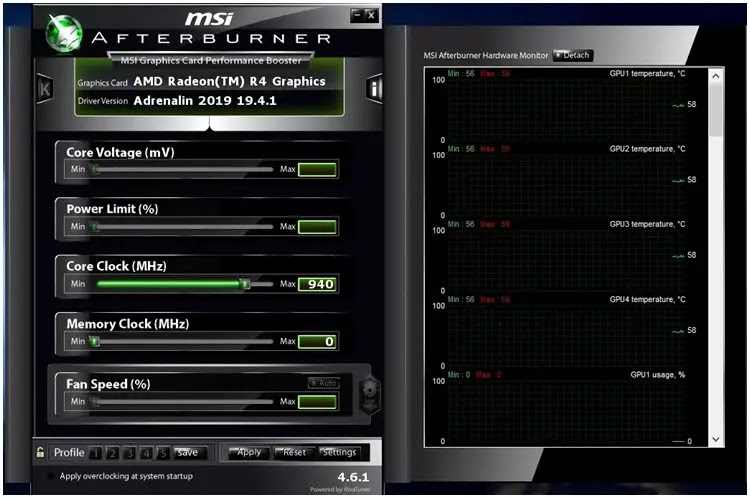Select profile slot 2
750x498 pixels.
click(x=112, y=453)
